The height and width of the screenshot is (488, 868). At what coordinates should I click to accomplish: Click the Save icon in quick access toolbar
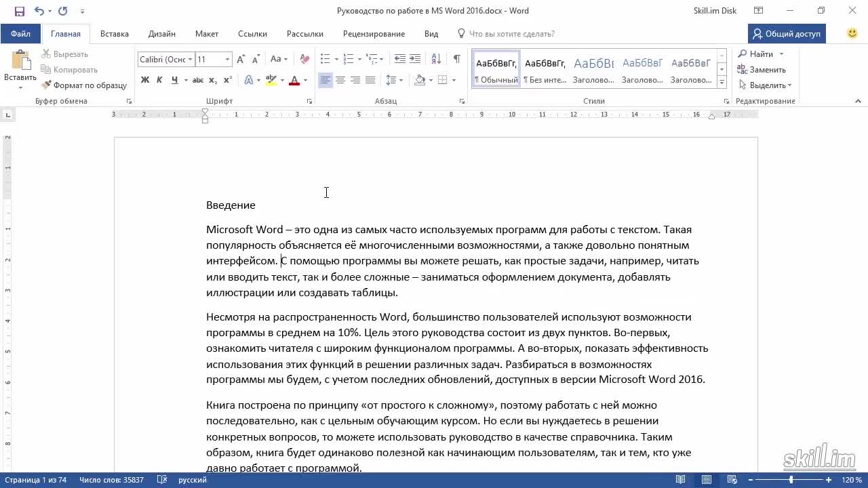pos(19,11)
